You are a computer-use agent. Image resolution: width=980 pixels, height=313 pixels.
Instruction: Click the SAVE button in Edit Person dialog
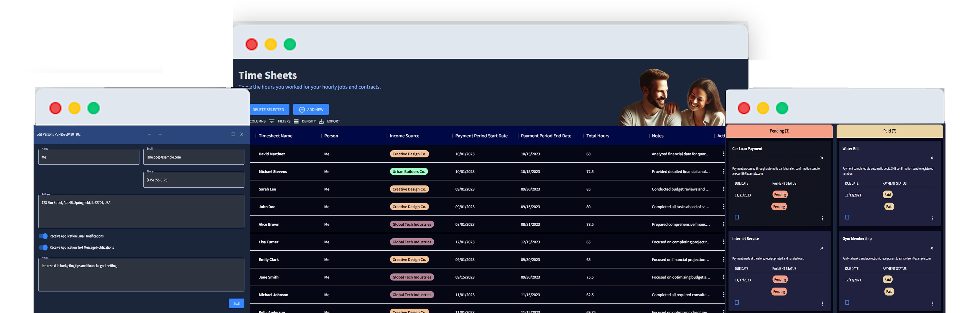(x=236, y=303)
